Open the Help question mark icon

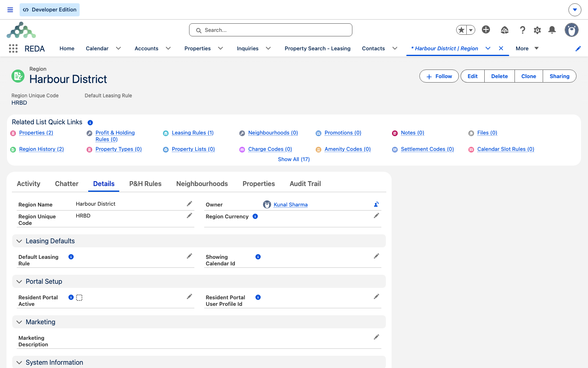coord(522,30)
